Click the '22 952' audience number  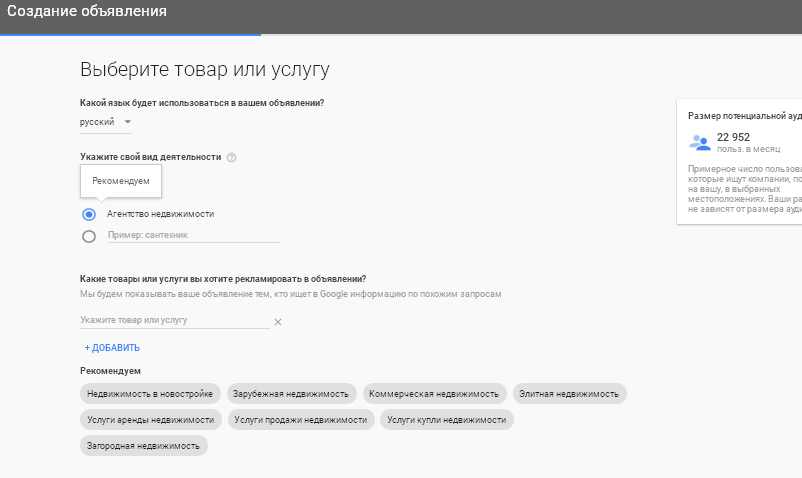tap(733, 137)
